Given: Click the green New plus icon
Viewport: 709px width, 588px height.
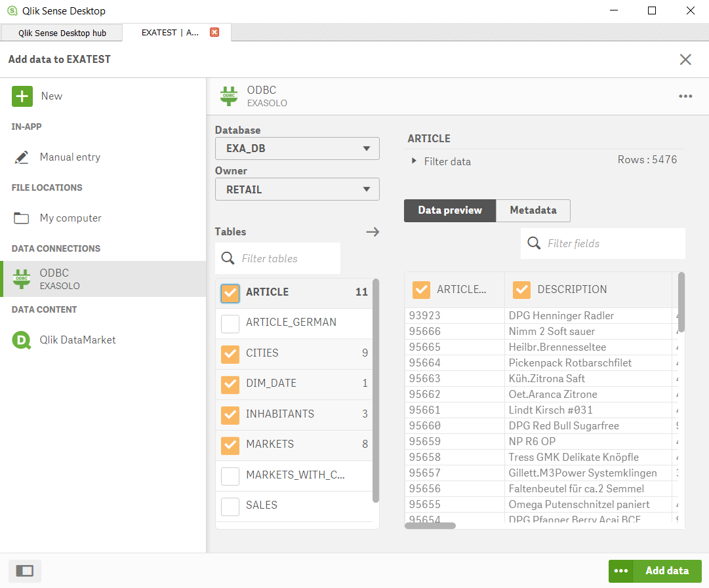Looking at the screenshot, I should click(x=22, y=96).
